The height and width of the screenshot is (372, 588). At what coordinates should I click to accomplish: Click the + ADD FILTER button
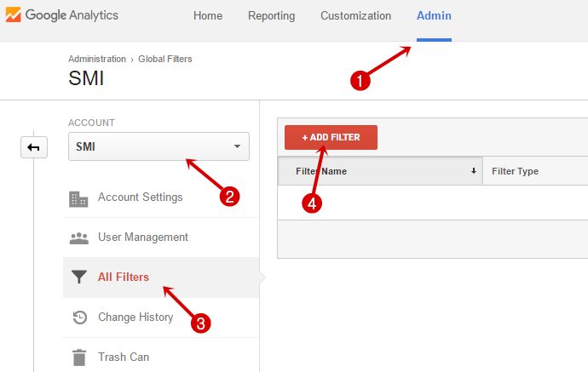click(x=331, y=138)
